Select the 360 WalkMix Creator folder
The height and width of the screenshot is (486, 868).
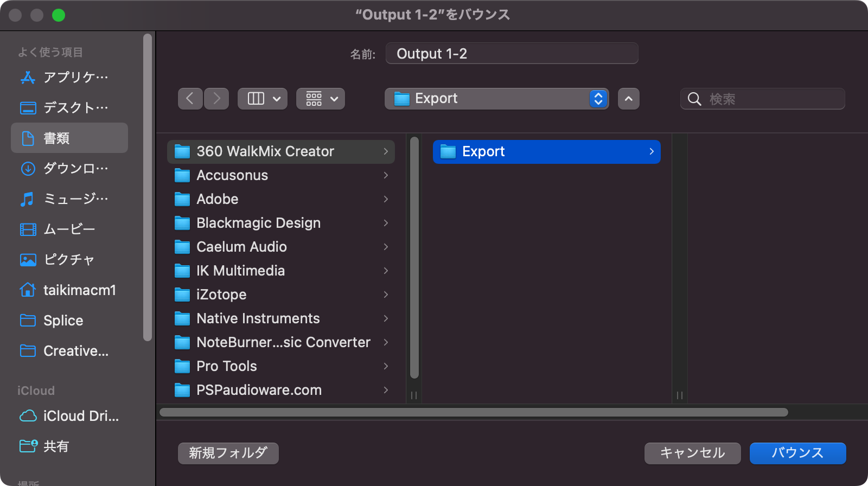(281, 151)
